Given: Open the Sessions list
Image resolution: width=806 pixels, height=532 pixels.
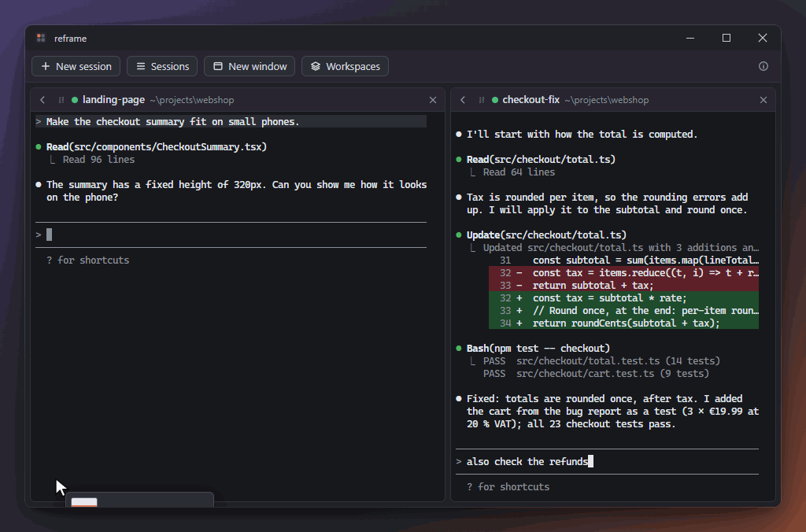Looking at the screenshot, I should click(x=162, y=66).
